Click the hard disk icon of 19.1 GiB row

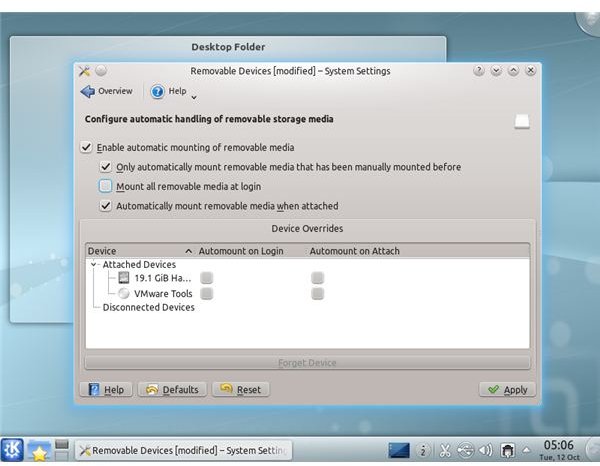tap(124, 278)
